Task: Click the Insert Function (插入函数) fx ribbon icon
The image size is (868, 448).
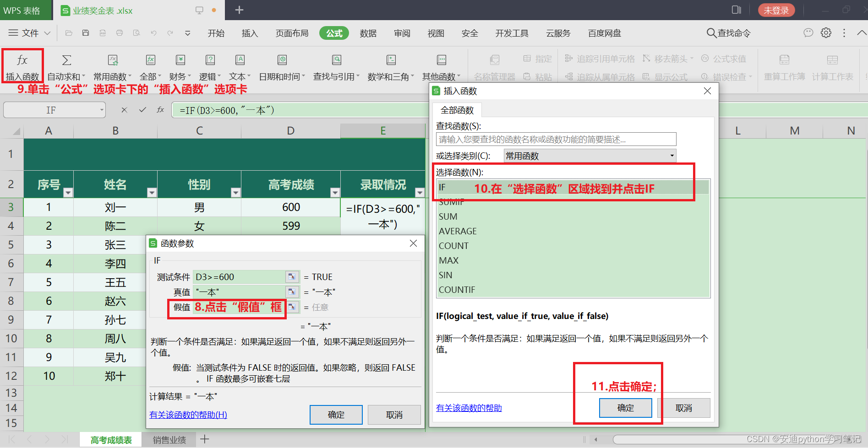Action: (x=22, y=60)
